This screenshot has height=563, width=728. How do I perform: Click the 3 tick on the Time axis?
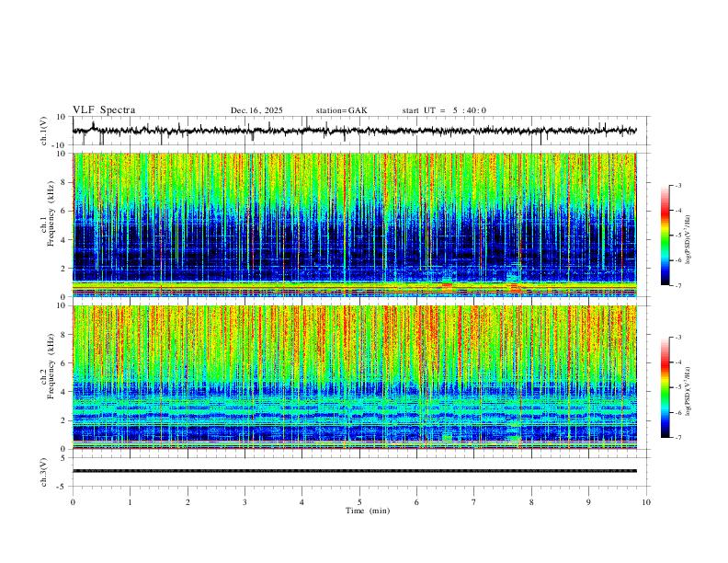pos(245,502)
